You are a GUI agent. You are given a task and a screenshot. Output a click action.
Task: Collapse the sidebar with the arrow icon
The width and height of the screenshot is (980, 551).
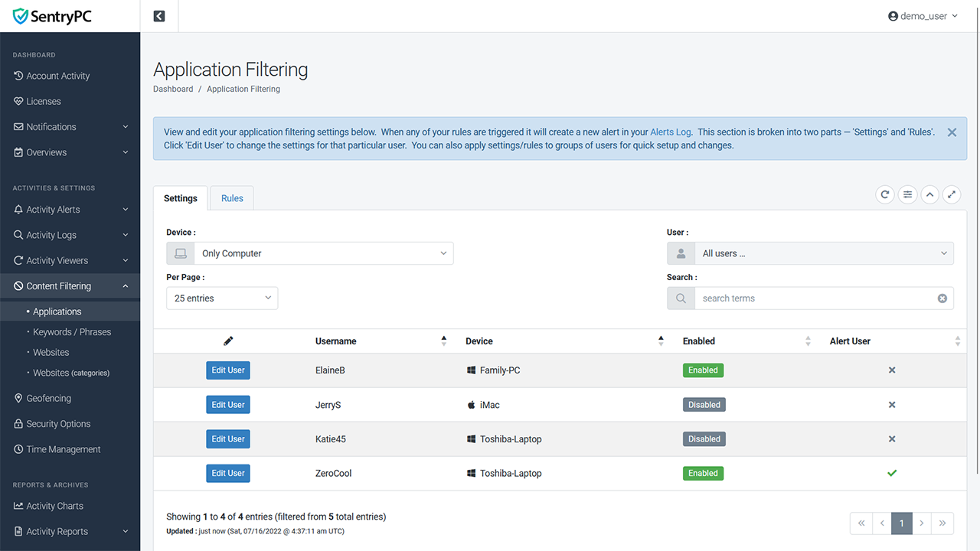point(159,16)
